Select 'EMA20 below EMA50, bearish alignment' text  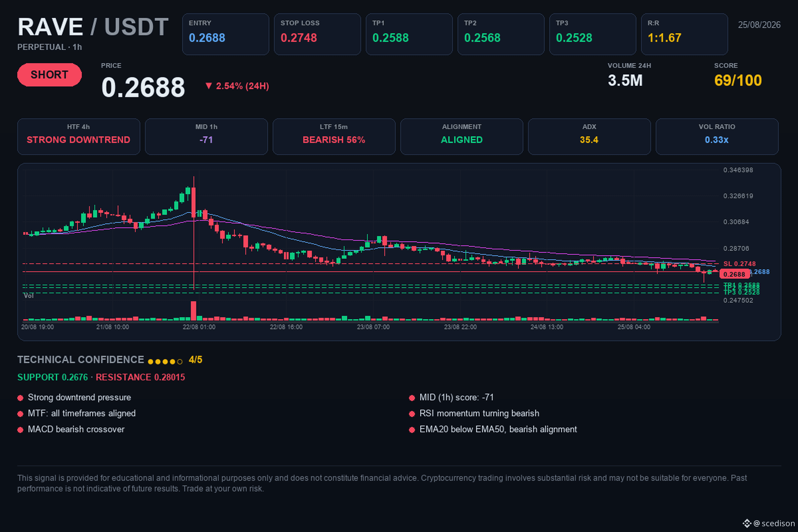click(x=498, y=430)
